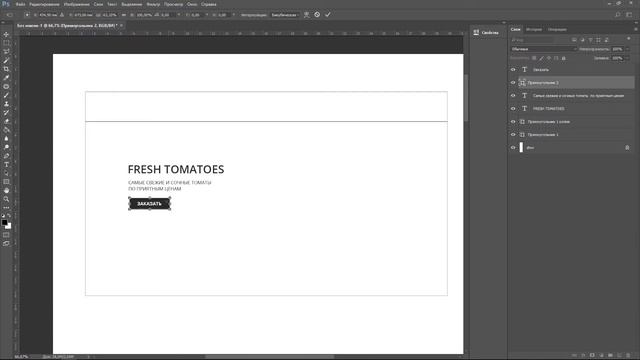640x360 pixels.
Task: Open the Изображение menu
Action: click(76, 4)
